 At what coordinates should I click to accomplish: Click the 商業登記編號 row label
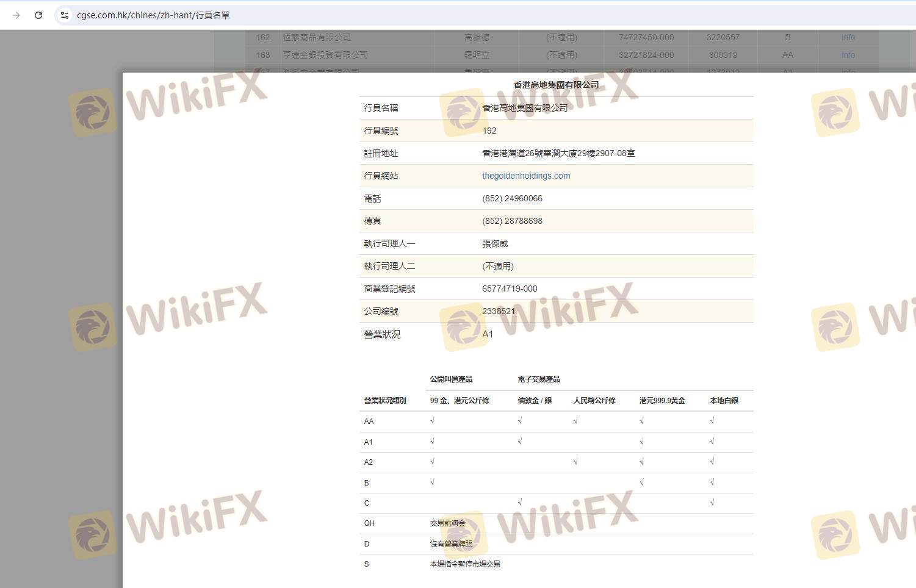389,289
